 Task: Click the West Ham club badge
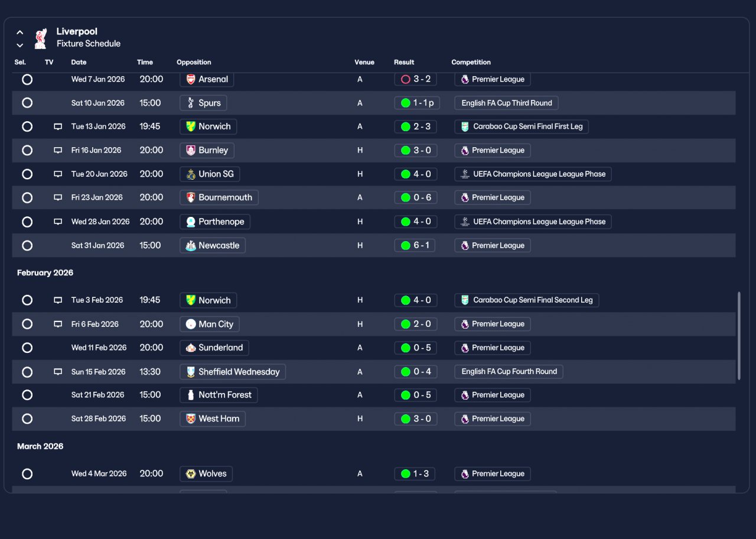[x=191, y=418]
